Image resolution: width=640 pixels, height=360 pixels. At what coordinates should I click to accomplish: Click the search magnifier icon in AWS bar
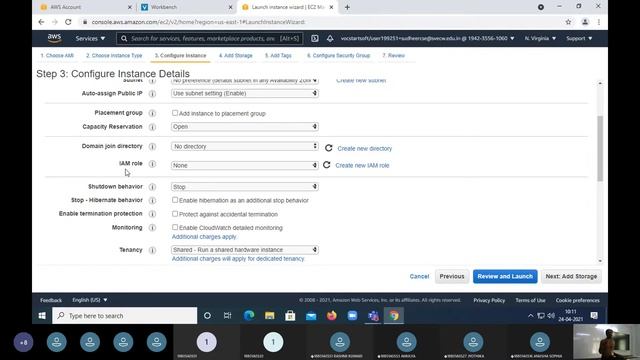pos(124,38)
